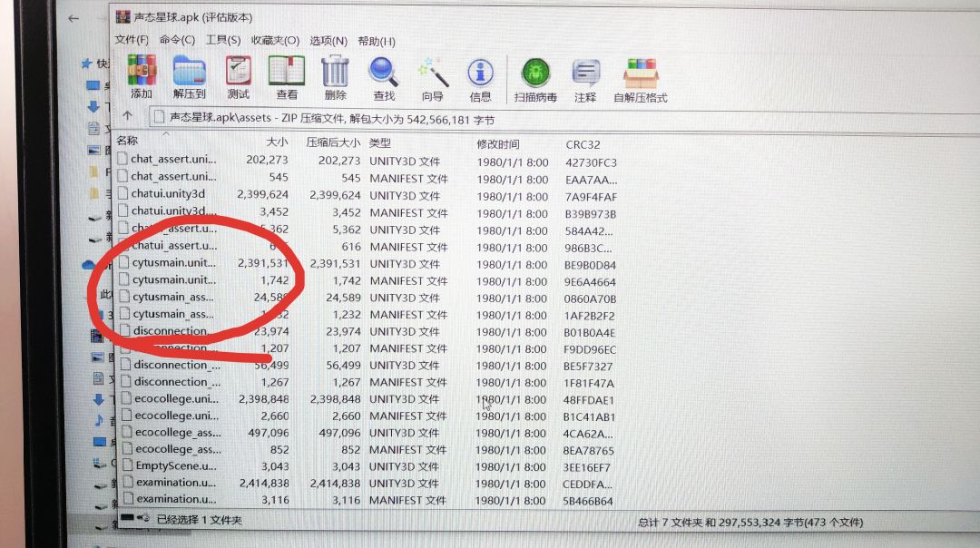The width and height of the screenshot is (980, 548).
Task: Select disconnection_... with size 1,267
Action: coord(177,382)
